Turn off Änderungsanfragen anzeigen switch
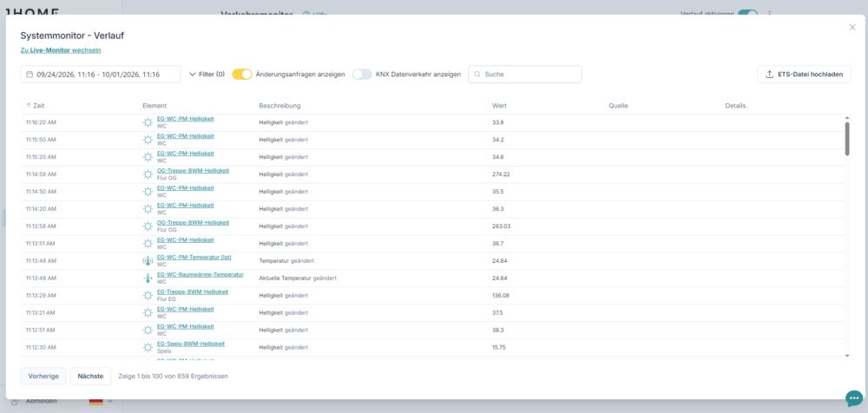The image size is (868, 413). (242, 75)
